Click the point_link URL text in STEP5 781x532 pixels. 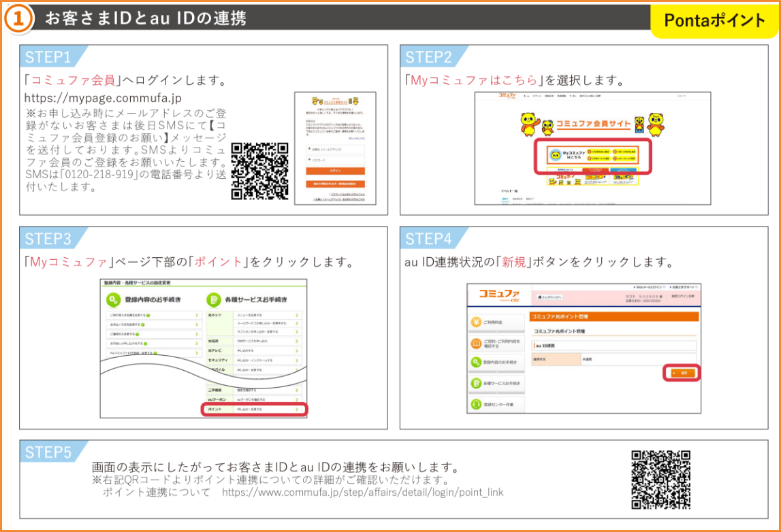[363, 492]
